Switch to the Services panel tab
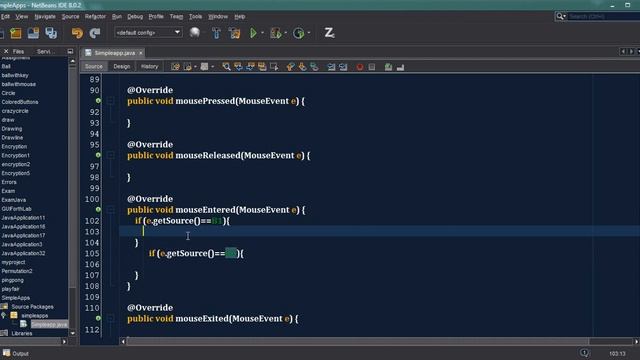 click(44, 51)
